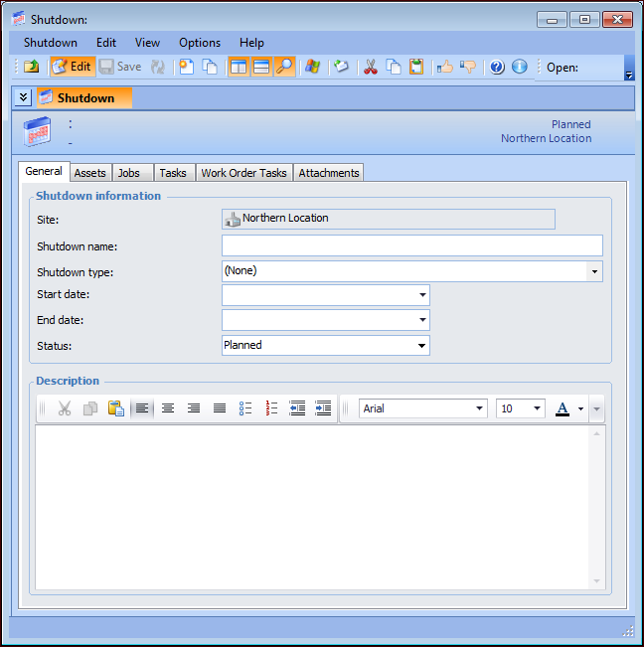This screenshot has width=644, height=647.
Task: Open the toolbar overflow dropdown arrow
Action: pyautogui.click(x=629, y=68)
